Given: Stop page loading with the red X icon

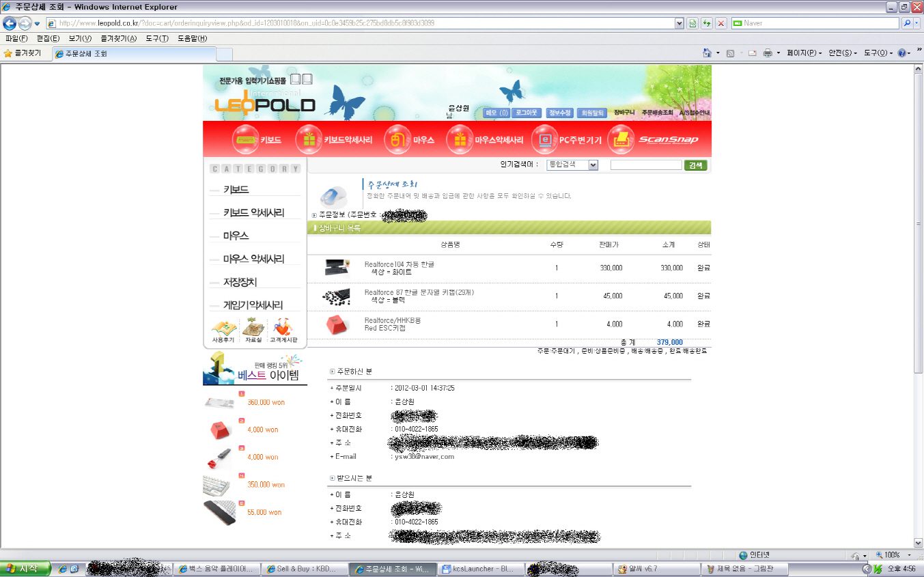Looking at the screenshot, I should (720, 23).
